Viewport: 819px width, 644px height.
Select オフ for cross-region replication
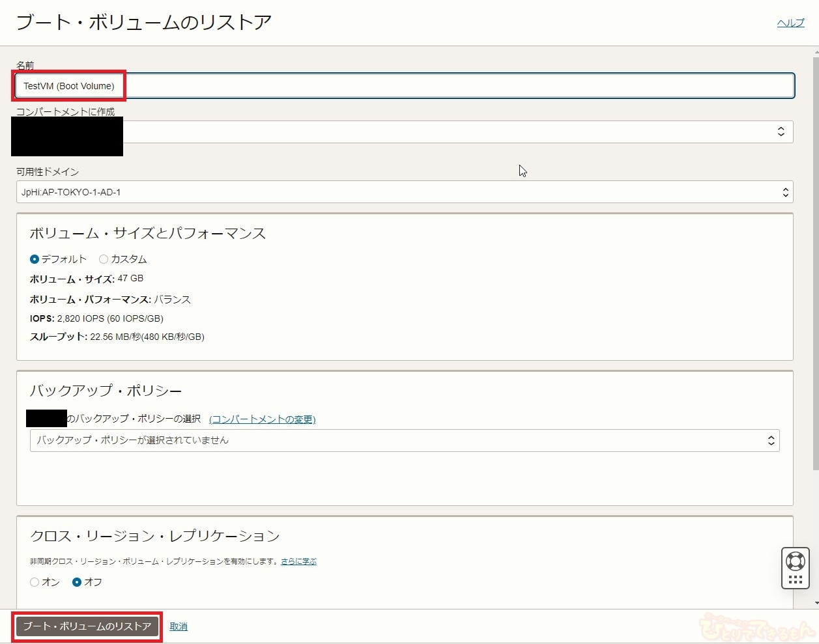77,582
